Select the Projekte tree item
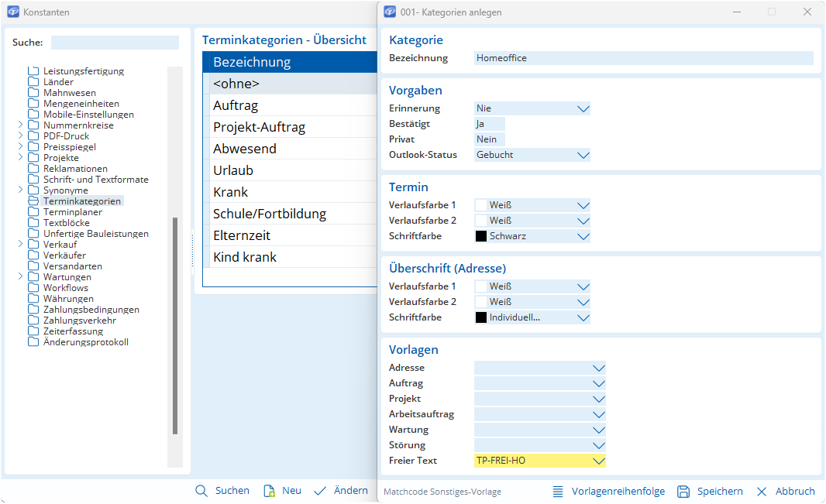 [x=61, y=158]
